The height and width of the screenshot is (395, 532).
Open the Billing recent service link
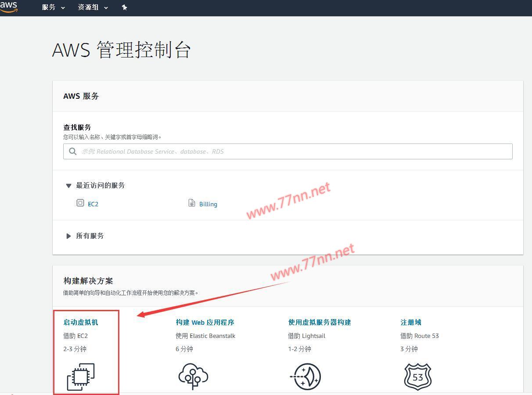click(x=208, y=204)
